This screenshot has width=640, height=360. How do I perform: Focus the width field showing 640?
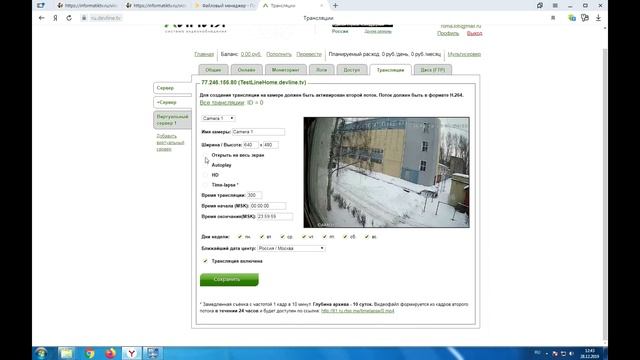[x=251, y=145]
